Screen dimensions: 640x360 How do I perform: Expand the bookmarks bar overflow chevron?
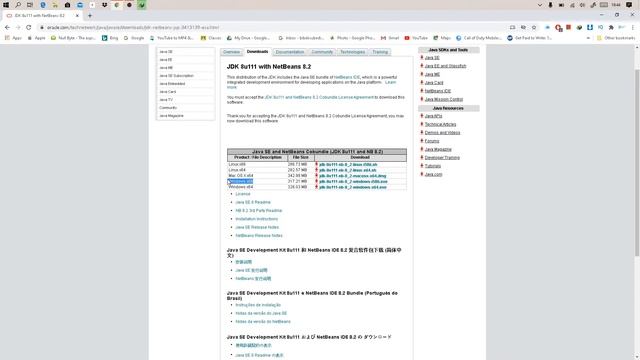(588, 38)
